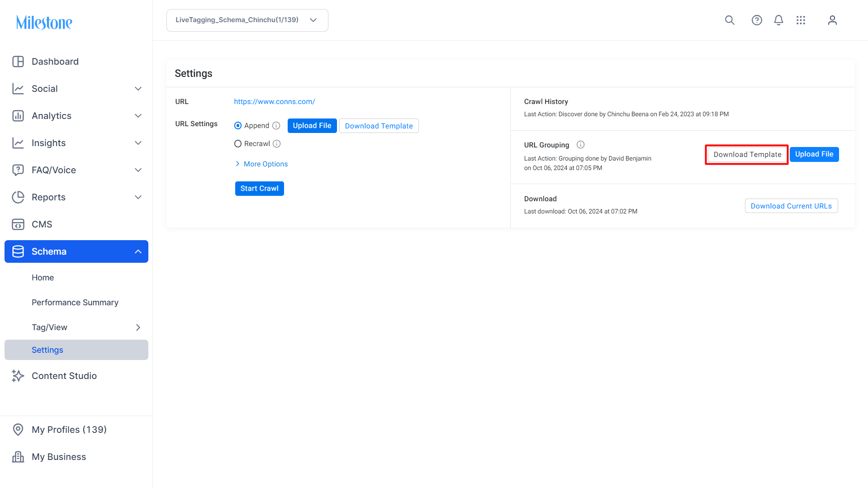Expand the FAQ/Voice menu chevron
Viewport: 868px width, 488px height.
(138, 170)
